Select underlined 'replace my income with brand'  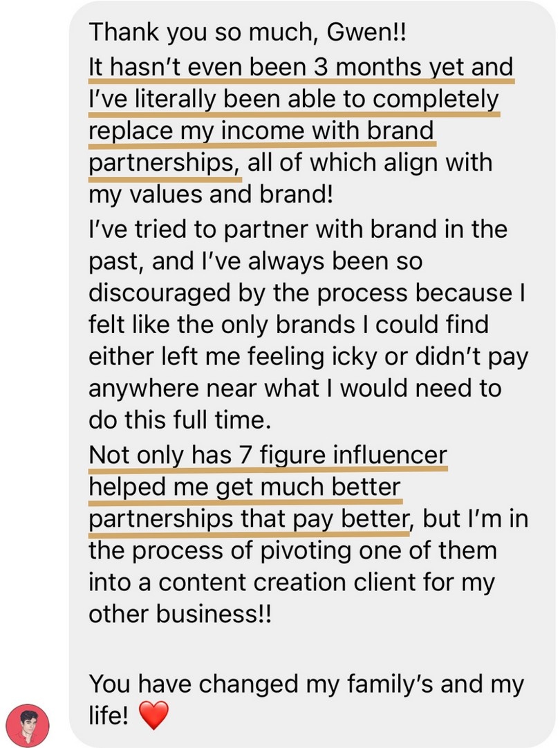pyautogui.click(x=261, y=131)
